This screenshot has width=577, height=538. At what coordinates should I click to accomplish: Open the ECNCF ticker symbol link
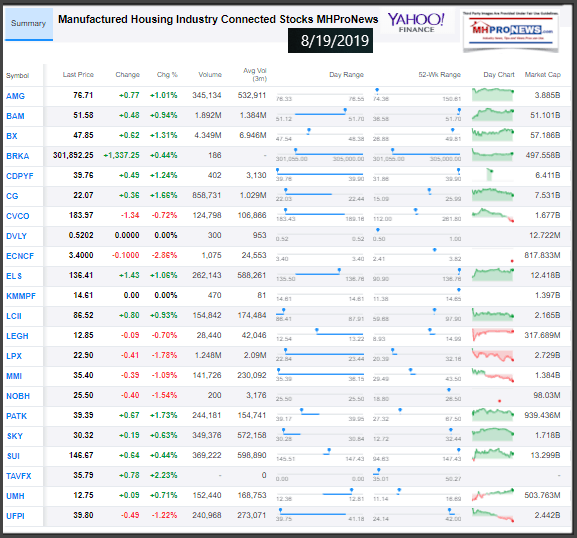(x=20, y=256)
